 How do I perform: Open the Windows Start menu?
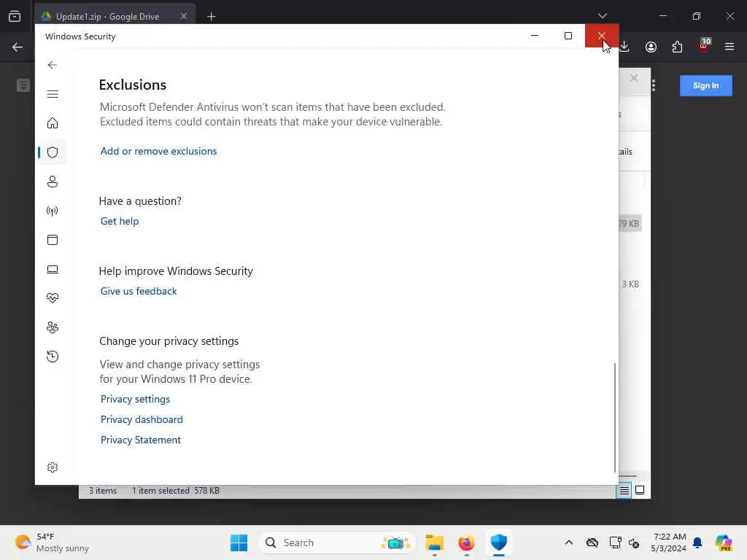(x=239, y=542)
